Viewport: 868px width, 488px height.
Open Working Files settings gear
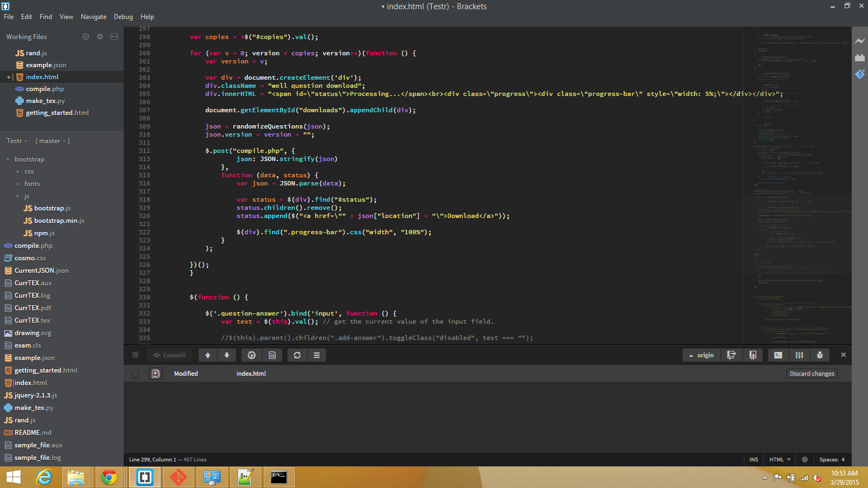pos(100,36)
